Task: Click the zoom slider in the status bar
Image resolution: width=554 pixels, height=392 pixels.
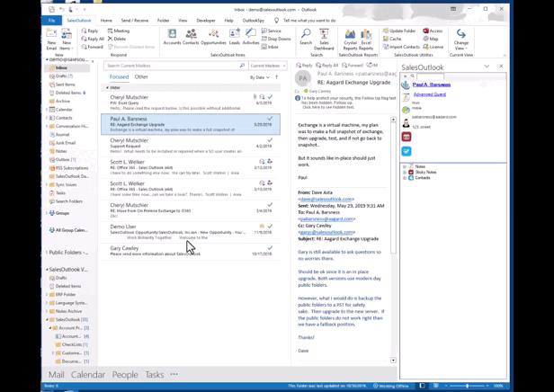Action: 466,386
